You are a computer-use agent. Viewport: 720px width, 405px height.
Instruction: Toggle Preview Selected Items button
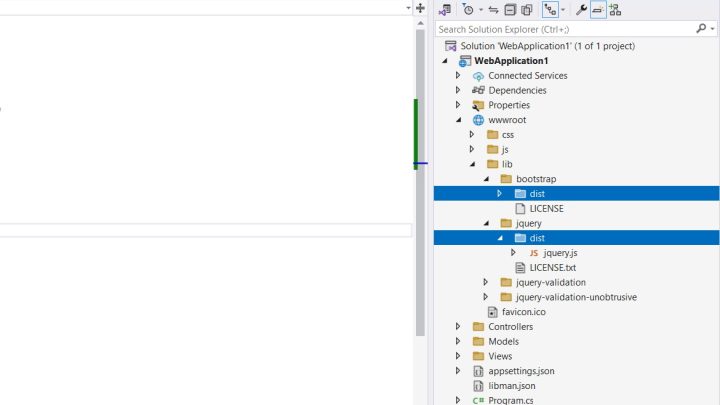click(598, 10)
